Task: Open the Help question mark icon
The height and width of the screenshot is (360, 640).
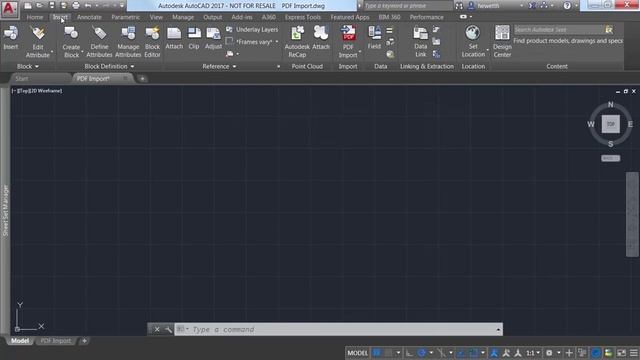Action: [x=567, y=6]
